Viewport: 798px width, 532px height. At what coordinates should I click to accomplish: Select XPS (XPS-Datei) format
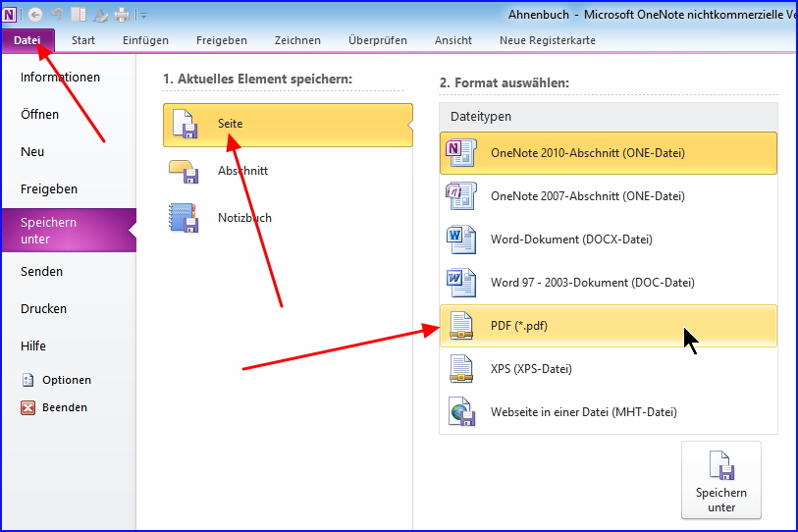[x=609, y=369]
